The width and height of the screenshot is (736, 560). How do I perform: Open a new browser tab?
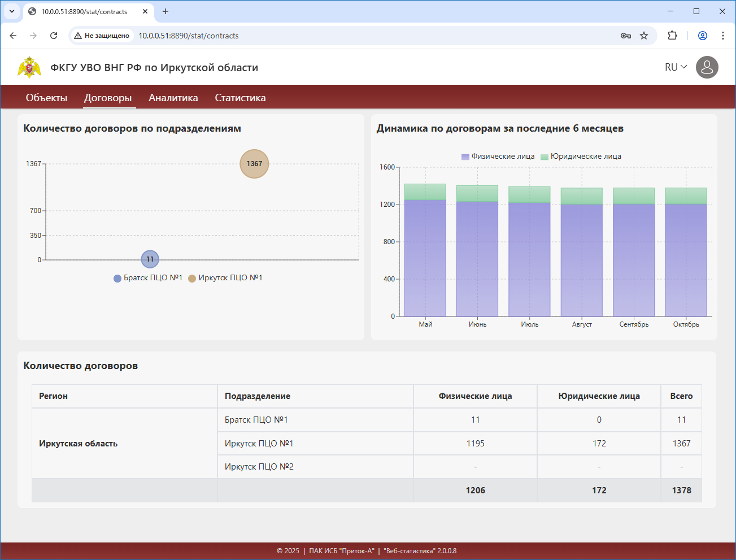[166, 11]
